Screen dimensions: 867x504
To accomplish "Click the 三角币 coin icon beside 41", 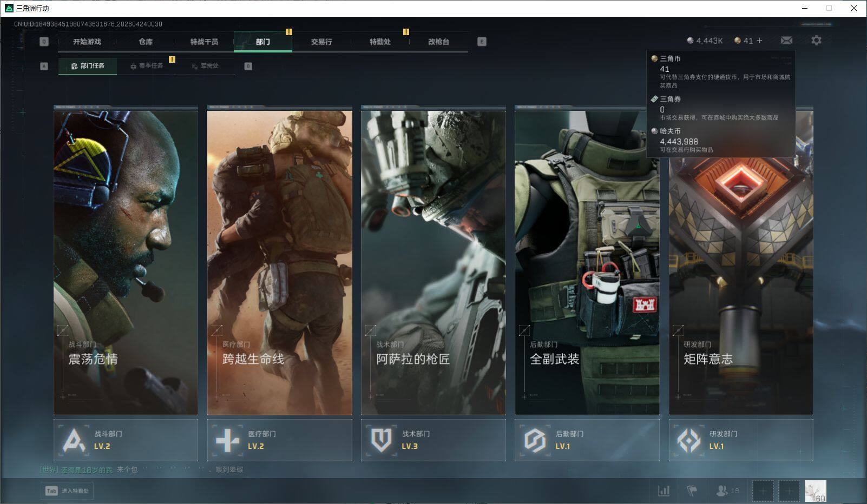I will pyautogui.click(x=737, y=41).
